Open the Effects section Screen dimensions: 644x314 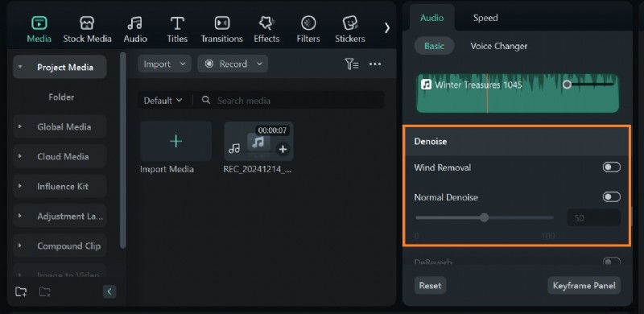coord(266,29)
